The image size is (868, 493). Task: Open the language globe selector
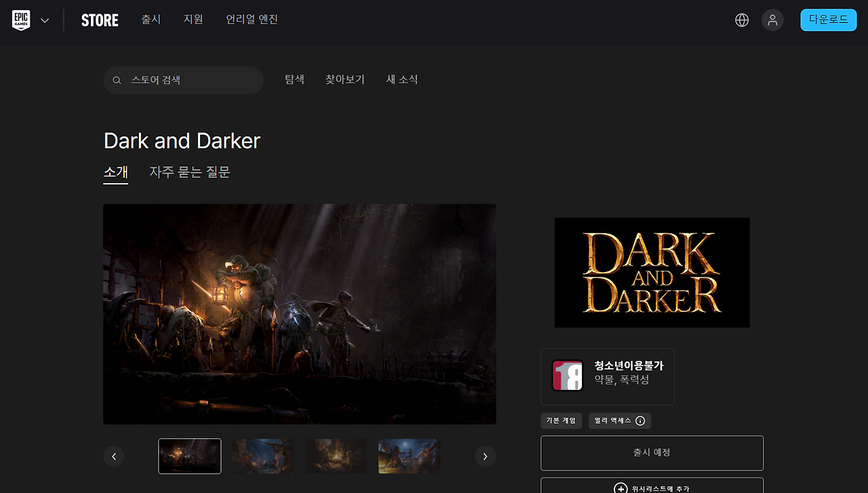pos(742,20)
